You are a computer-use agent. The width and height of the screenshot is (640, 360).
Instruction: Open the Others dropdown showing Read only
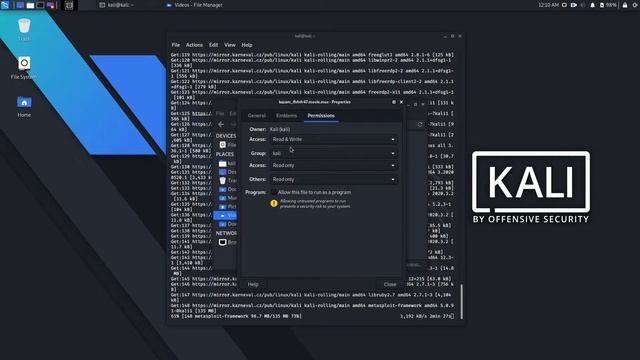coord(333,180)
